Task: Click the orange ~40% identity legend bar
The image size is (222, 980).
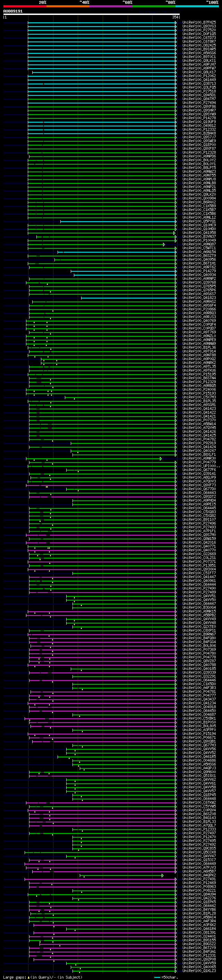Action: point(68,6)
